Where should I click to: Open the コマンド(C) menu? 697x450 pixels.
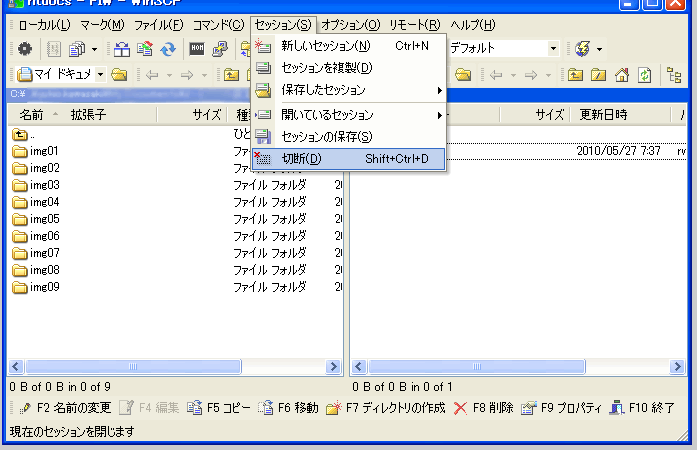click(x=218, y=25)
